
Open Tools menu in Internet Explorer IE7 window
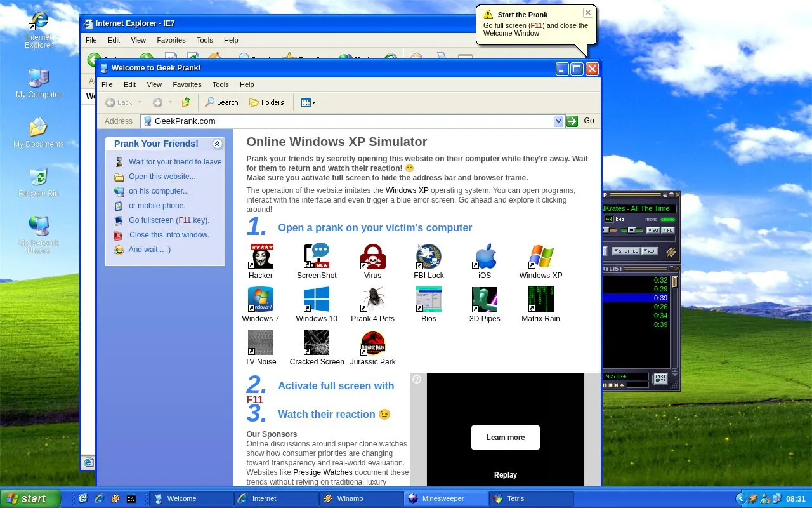205,40
